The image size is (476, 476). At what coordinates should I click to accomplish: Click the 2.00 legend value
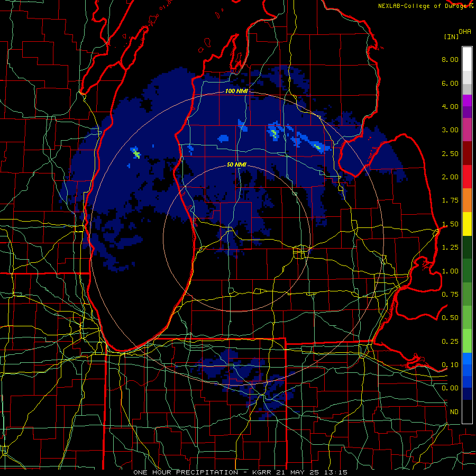pyautogui.click(x=450, y=177)
